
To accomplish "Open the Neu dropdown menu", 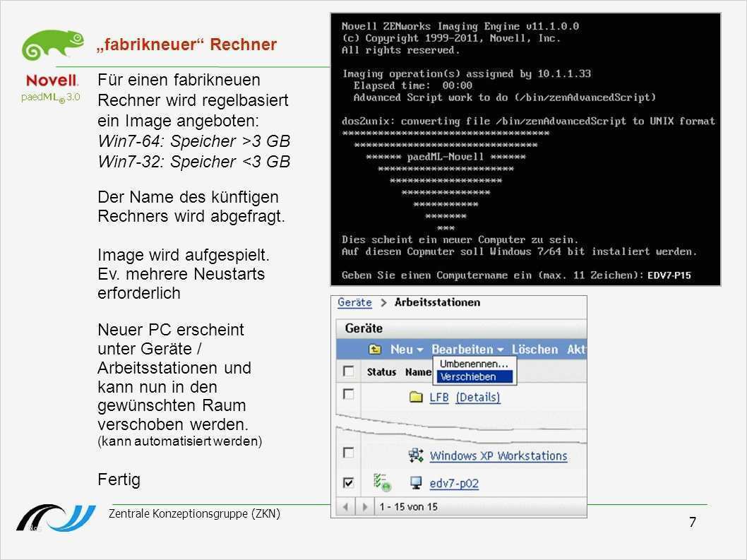I will point(407,350).
